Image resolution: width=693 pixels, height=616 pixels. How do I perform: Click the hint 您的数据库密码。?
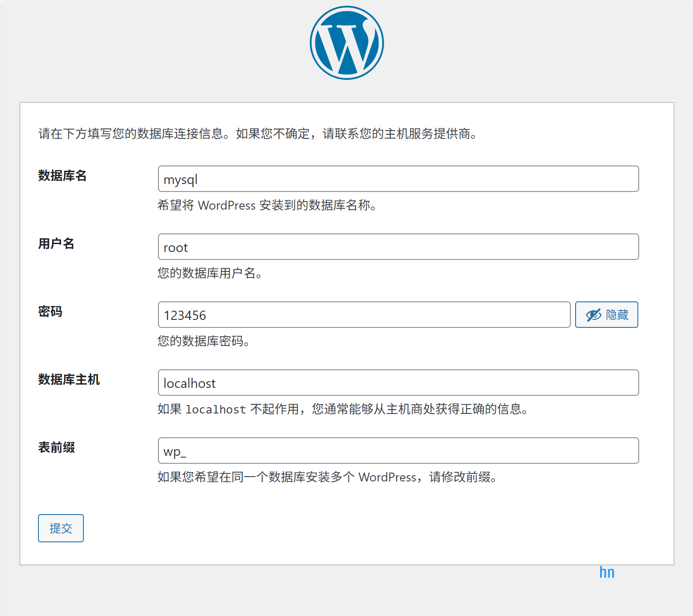204,341
